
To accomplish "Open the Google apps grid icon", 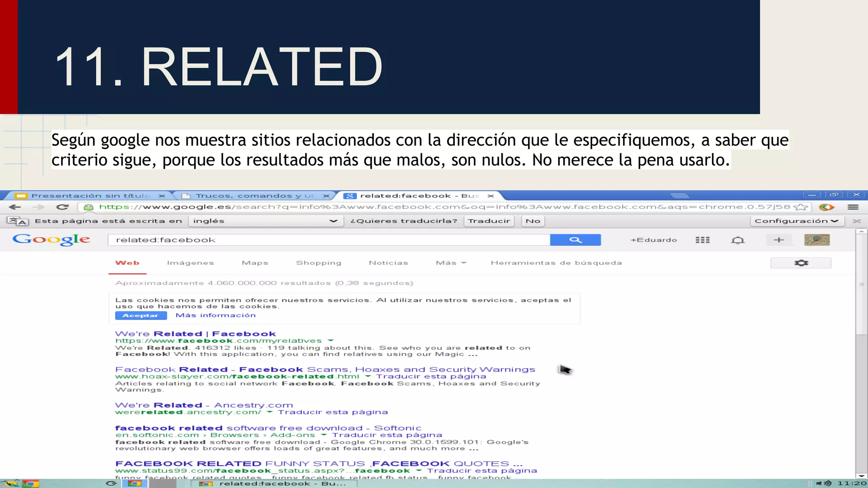I will coord(702,240).
